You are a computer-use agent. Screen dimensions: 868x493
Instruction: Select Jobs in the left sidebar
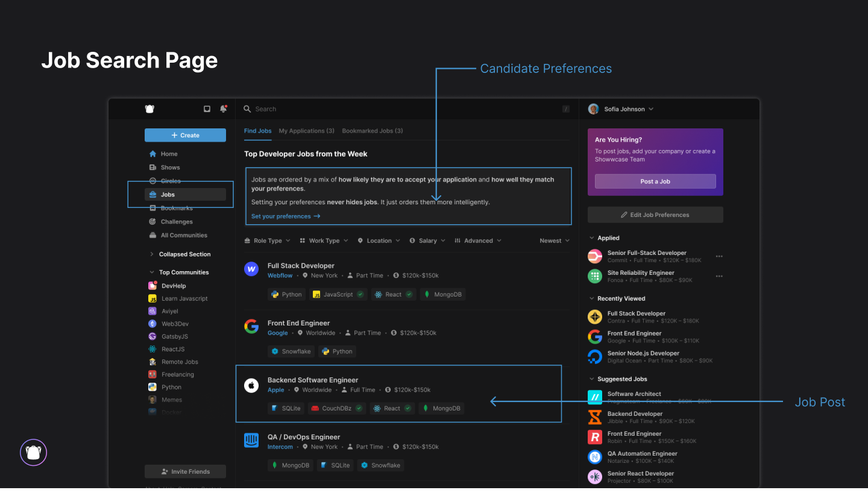tap(167, 194)
